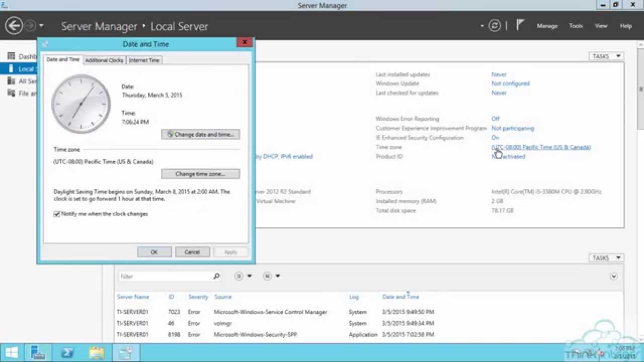Viewport: 644px width, 362px height.
Task: Click the Pacific Time zone link
Action: click(x=541, y=147)
